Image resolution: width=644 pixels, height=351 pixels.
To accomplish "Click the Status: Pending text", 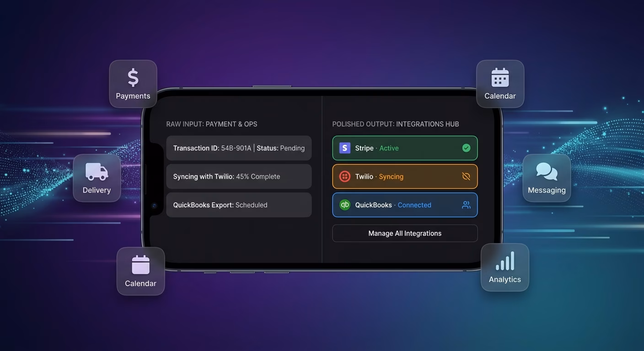I will coord(280,148).
